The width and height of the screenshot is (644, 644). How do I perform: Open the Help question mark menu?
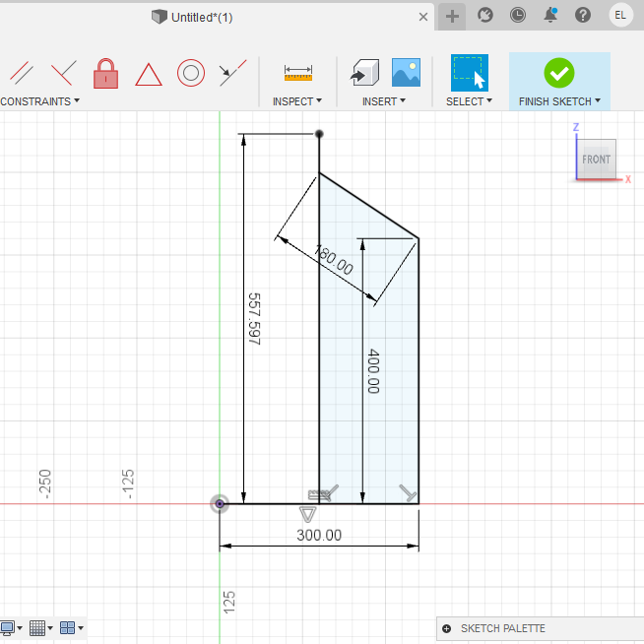583,16
